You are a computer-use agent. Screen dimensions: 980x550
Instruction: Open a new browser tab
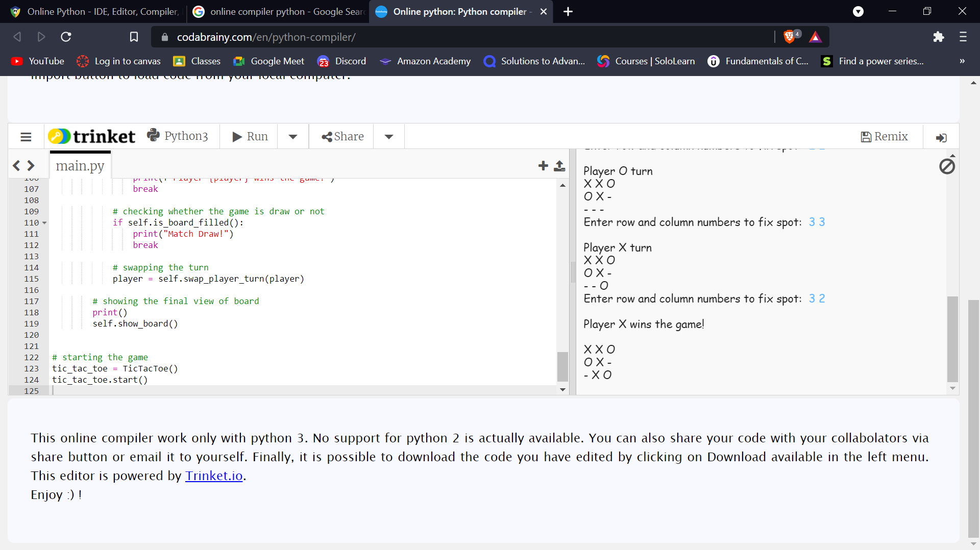click(x=568, y=11)
